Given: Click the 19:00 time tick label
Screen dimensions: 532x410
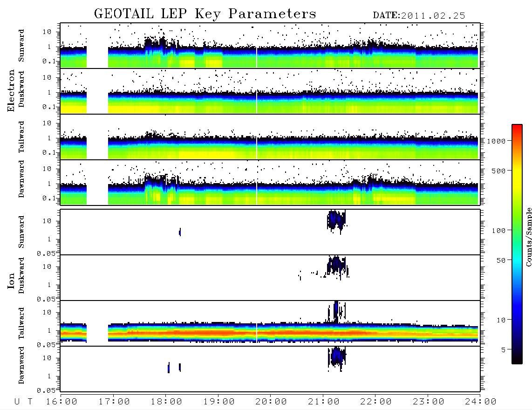Looking at the screenshot, I should (x=219, y=402).
